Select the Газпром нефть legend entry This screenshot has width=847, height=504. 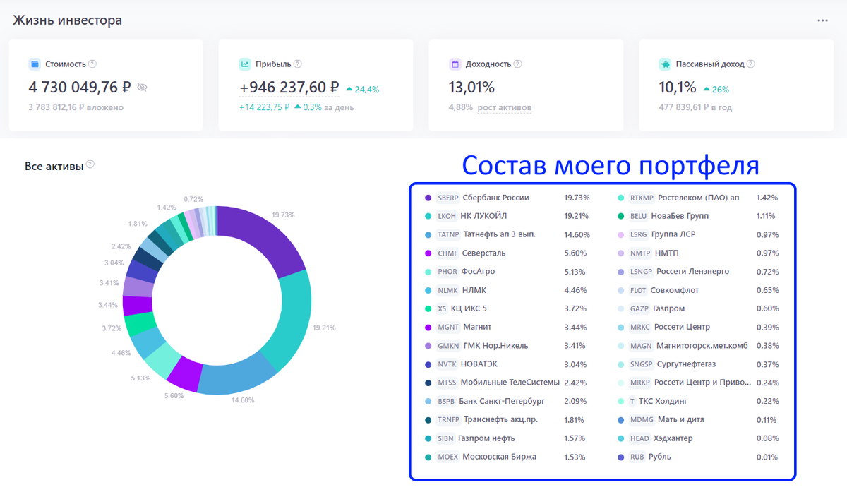click(x=507, y=438)
